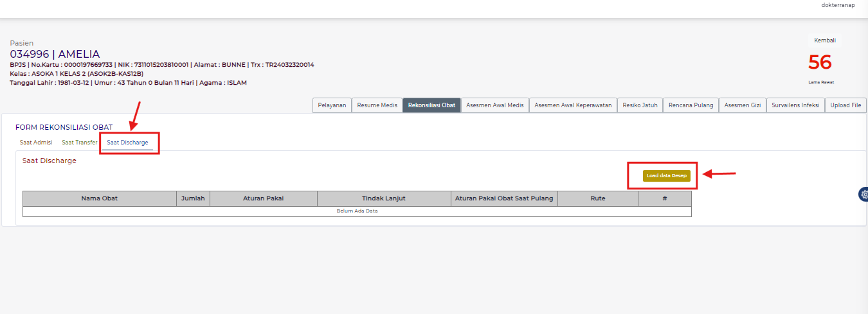Click the Saat Discharge sub-tab
This screenshot has height=314, width=868.
tap(127, 143)
